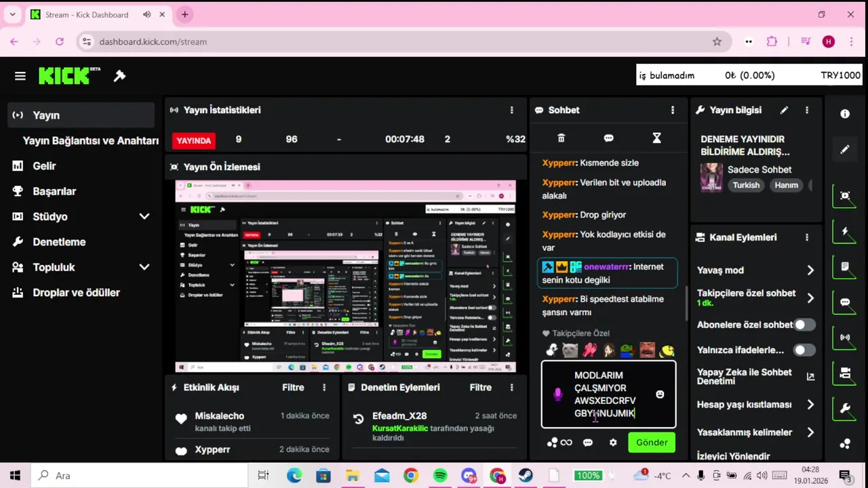Image resolution: width=868 pixels, height=488 pixels.
Task: Click the pencil icon in right sidebar
Action: (x=845, y=149)
